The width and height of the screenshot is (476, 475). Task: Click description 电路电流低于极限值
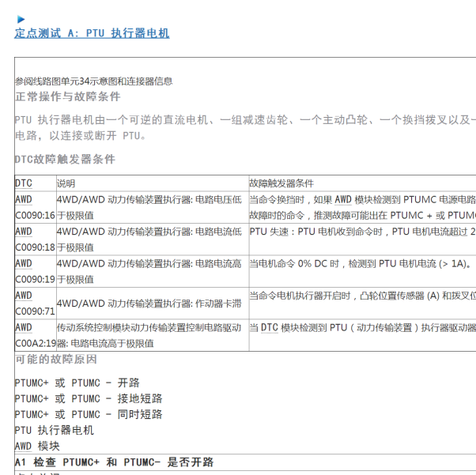[x=153, y=239]
